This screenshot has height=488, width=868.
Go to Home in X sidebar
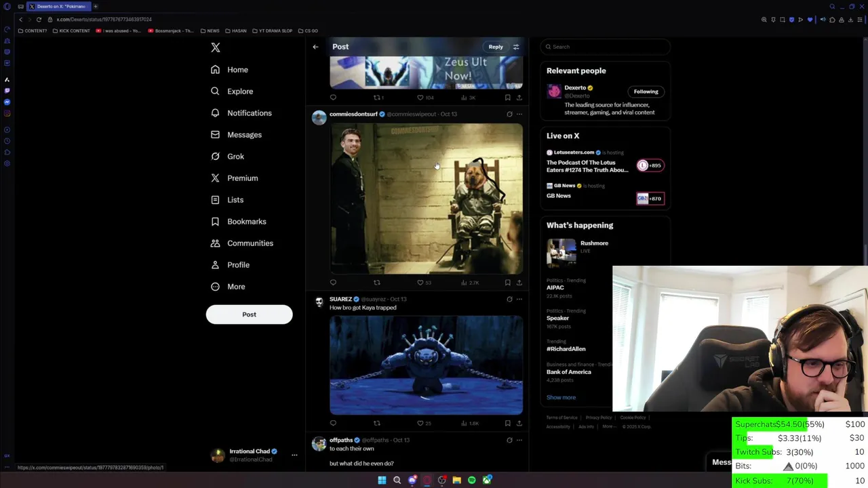pos(229,70)
